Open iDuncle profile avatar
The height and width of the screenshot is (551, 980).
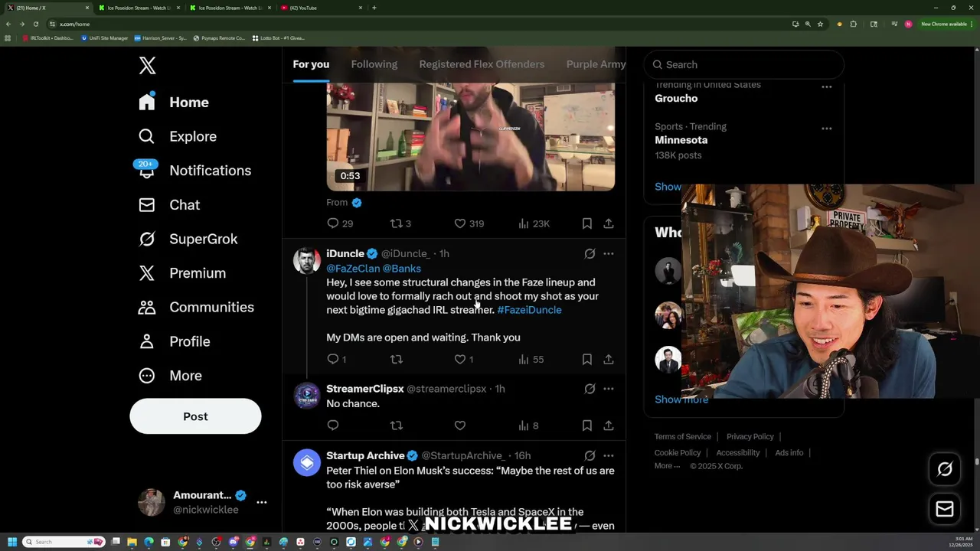[307, 261]
